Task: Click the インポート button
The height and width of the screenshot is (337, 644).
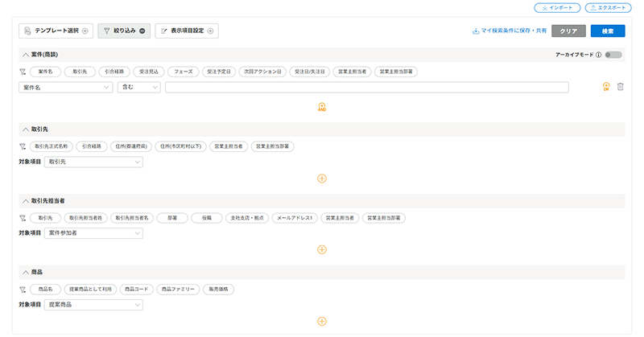Action: pos(557,8)
